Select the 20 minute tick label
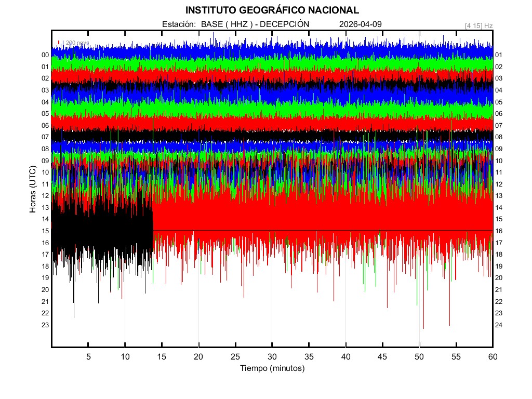 point(198,357)
